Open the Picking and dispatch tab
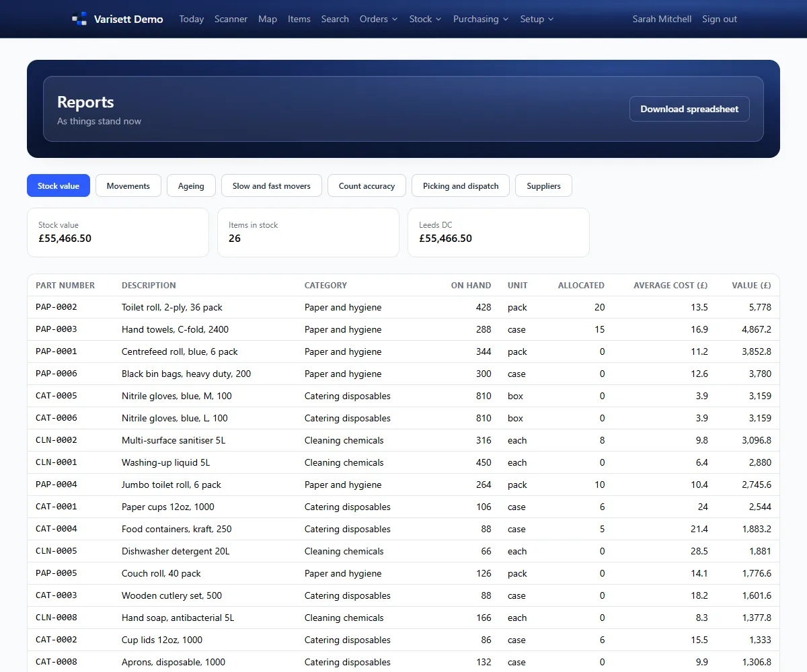Screen dimensions: 807x672 (461, 185)
